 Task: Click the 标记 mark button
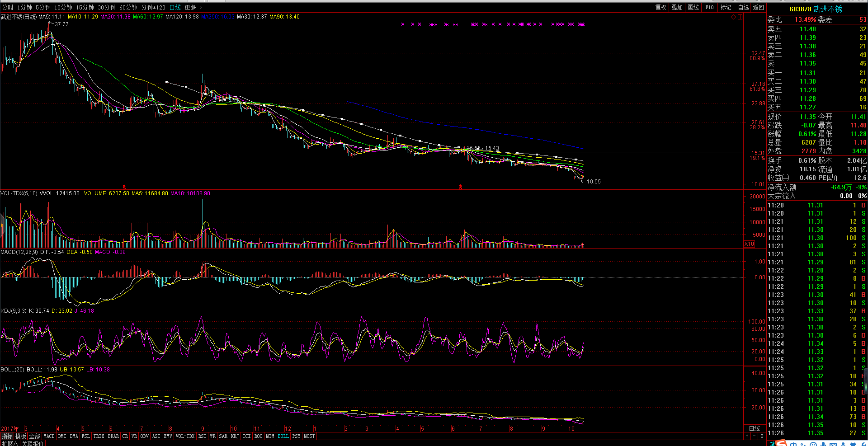[x=726, y=7]
